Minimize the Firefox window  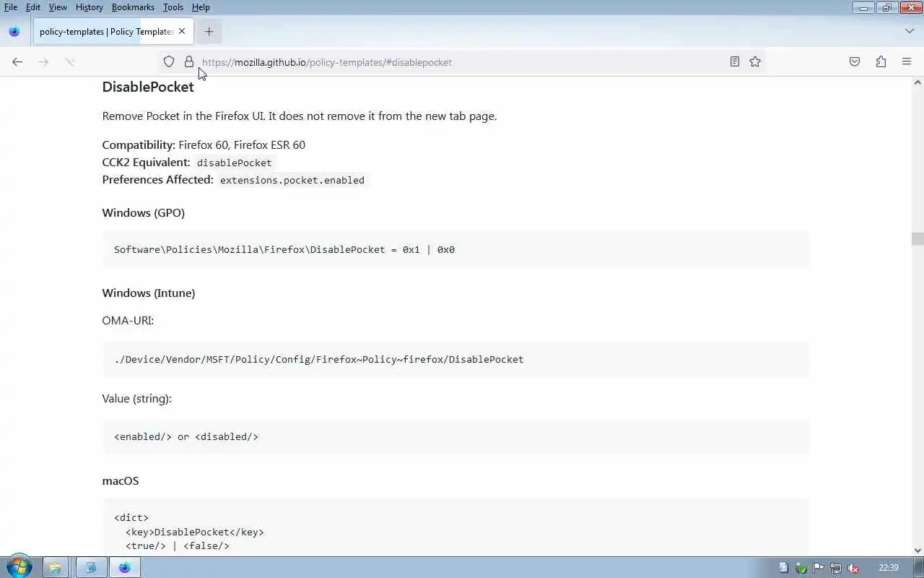863,8
